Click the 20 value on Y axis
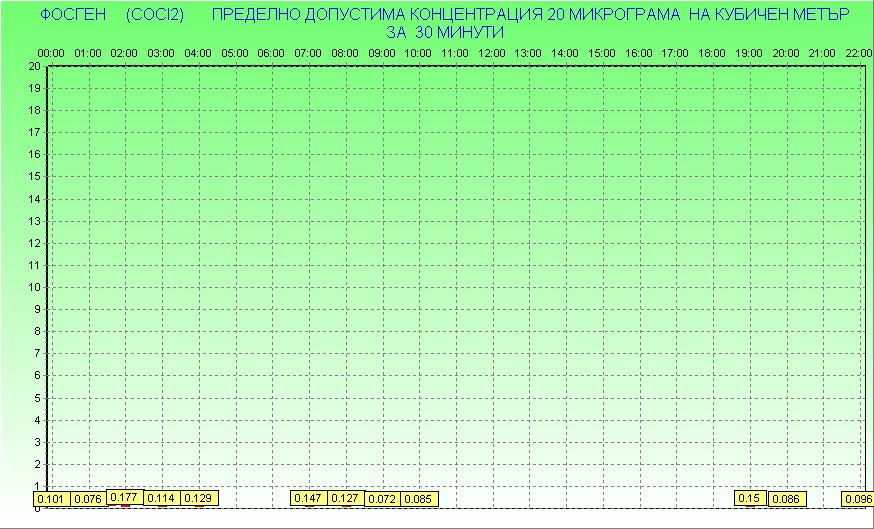 click(x=35, y=66)
